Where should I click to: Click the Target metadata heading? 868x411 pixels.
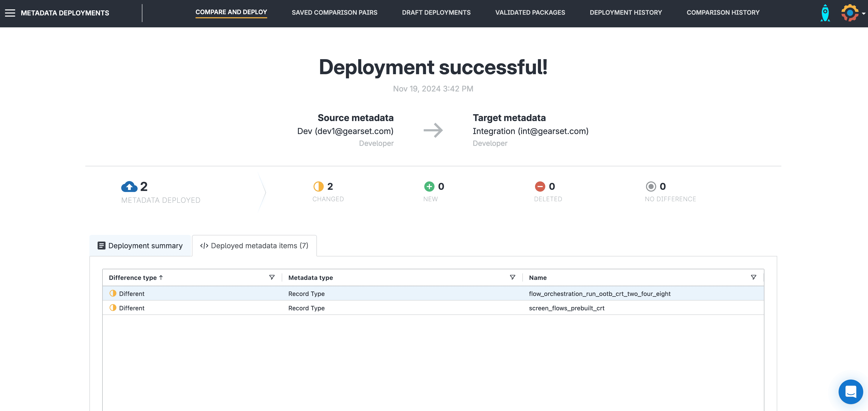tap(509, 118)
